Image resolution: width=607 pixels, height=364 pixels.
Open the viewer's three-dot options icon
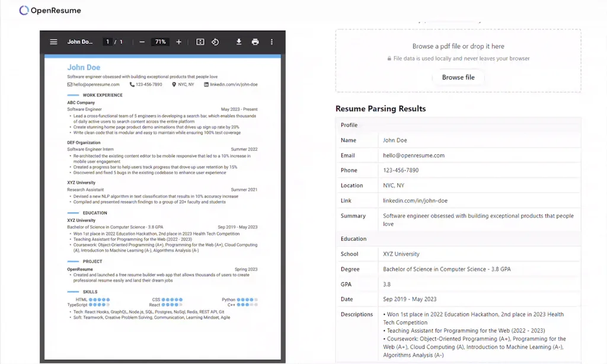271,41
